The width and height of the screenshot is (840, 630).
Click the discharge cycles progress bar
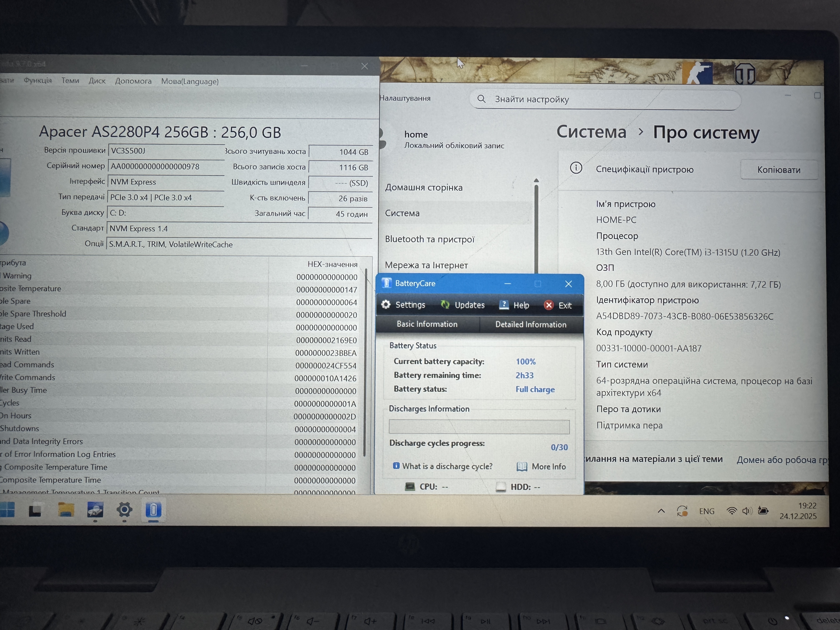pyautogui.click(x=479, y=427)
